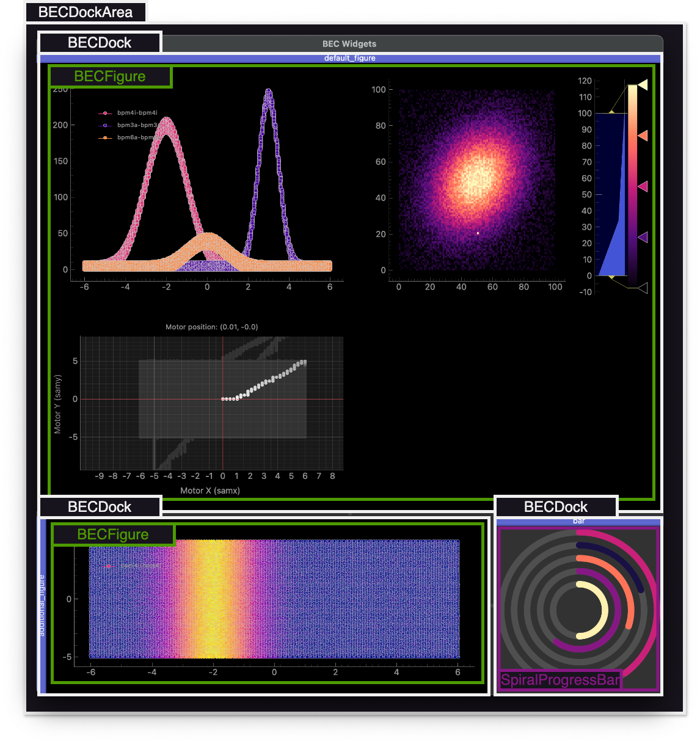The width and height of the screenshot is (700, 744).
Task: Click the upper histogram level handle at 100
Action: [x=611, y=111]
